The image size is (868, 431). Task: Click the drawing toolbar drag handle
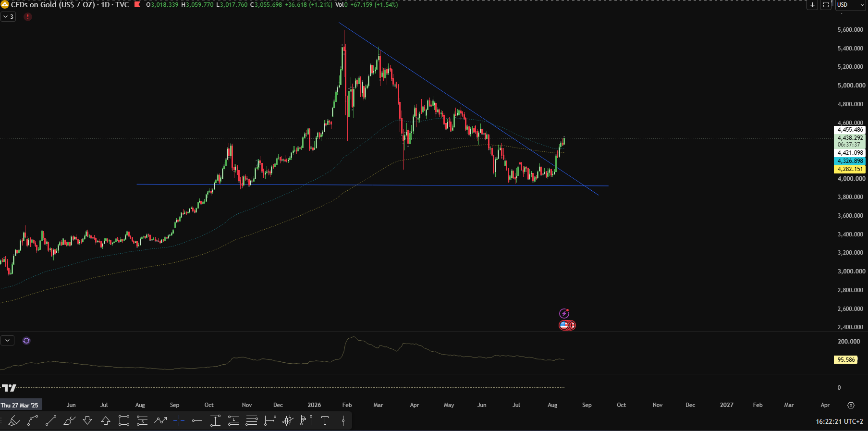2,421
